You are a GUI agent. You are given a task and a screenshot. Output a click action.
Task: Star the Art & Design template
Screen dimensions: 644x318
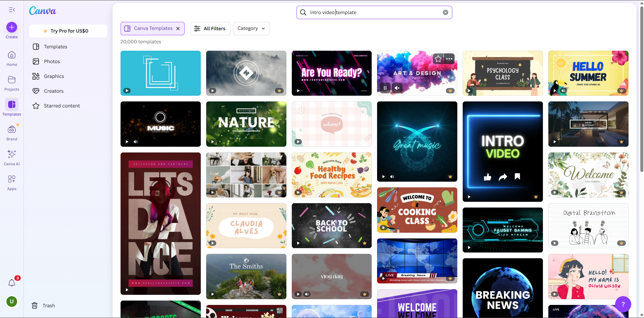coord(438,58)
